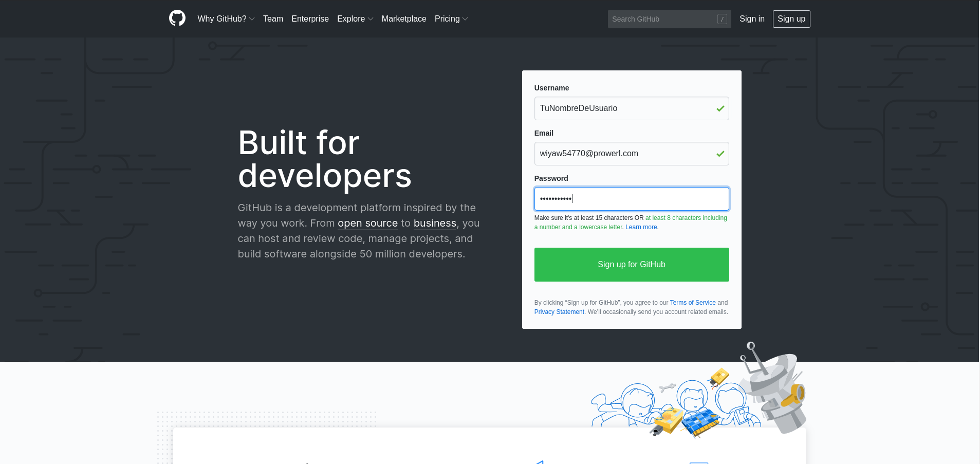Viewport: 980px width, 464px height.
Task: Follow the open source link
Action: 367,223
